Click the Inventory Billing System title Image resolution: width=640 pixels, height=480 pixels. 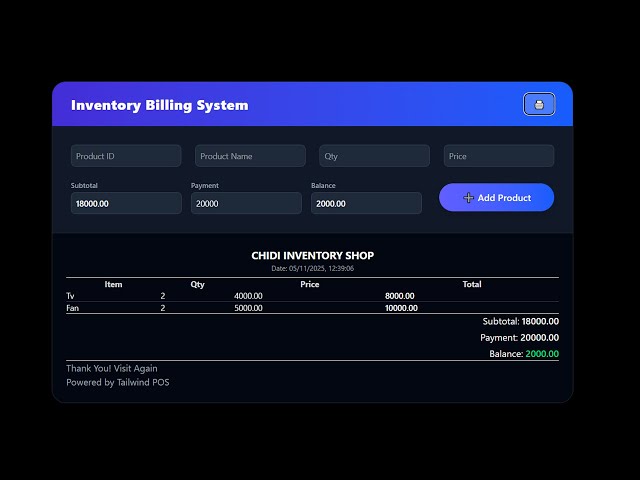[x=160, y=105]
